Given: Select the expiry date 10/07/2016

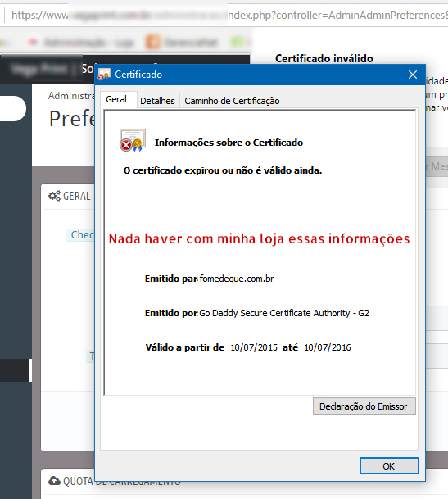Looking at the screenshot, I should [x=328, y=347].
